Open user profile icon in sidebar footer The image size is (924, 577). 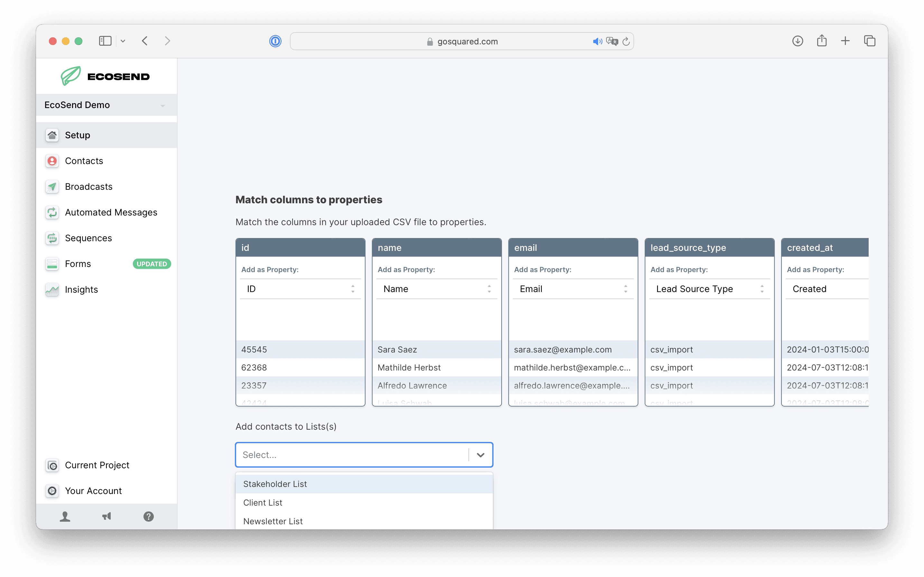tap(65, 516)
